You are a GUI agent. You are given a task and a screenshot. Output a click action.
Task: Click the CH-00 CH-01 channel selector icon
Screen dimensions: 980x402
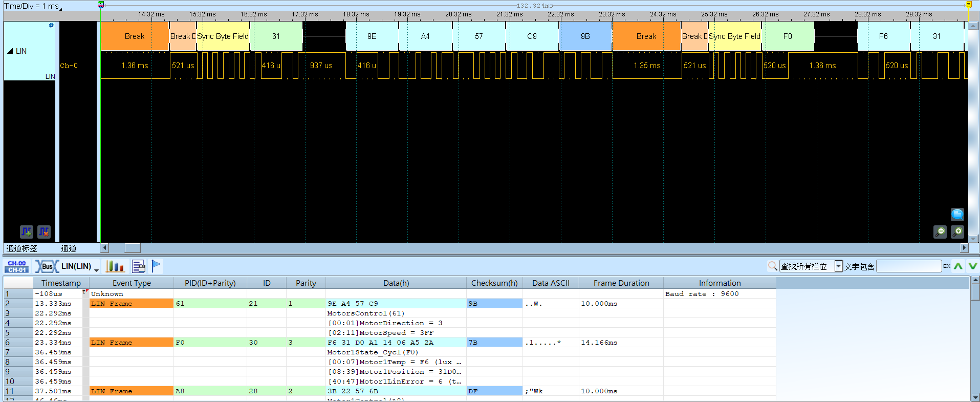(17, 266)
